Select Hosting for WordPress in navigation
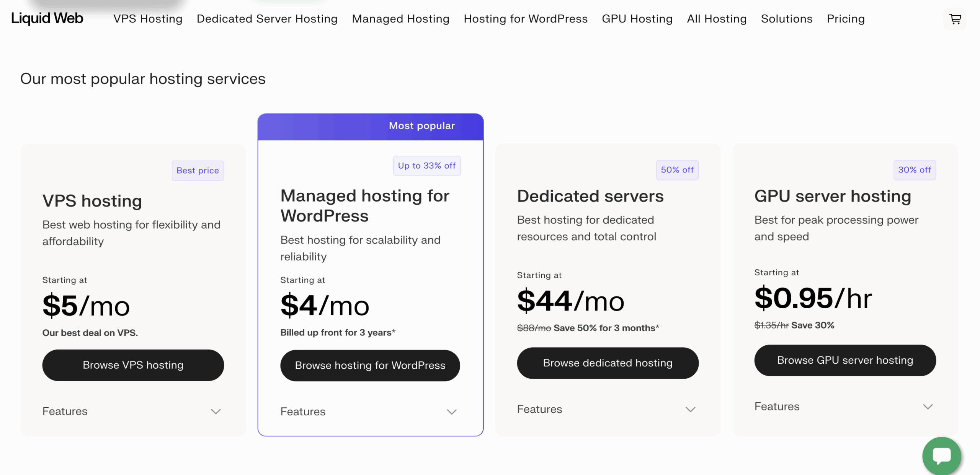Screen dimensions: 980x475 click(x=525, y=19)
